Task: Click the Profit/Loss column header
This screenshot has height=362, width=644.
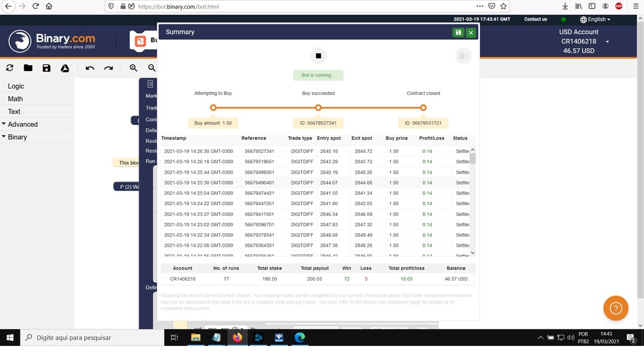Action: click(431, 138)
